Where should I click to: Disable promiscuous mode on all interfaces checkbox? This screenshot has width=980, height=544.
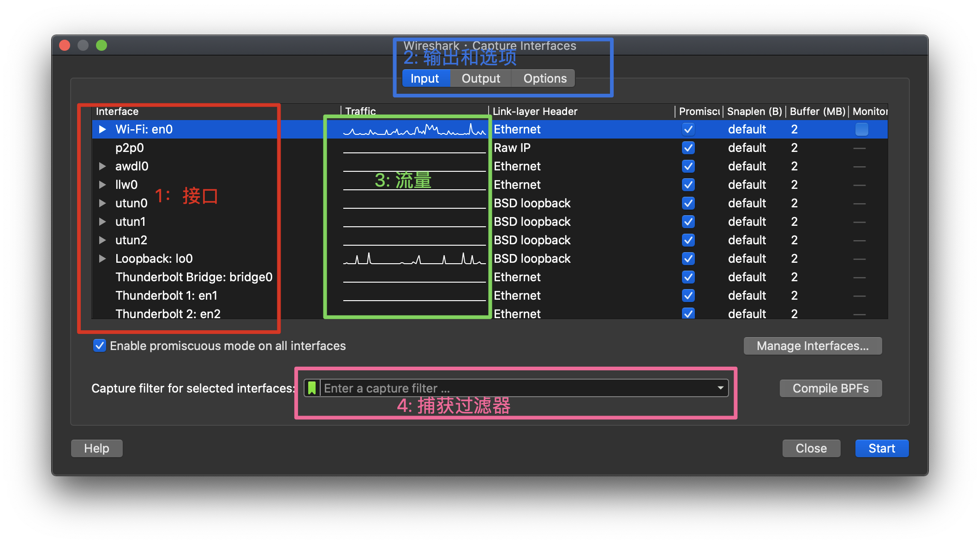point(100,346)
